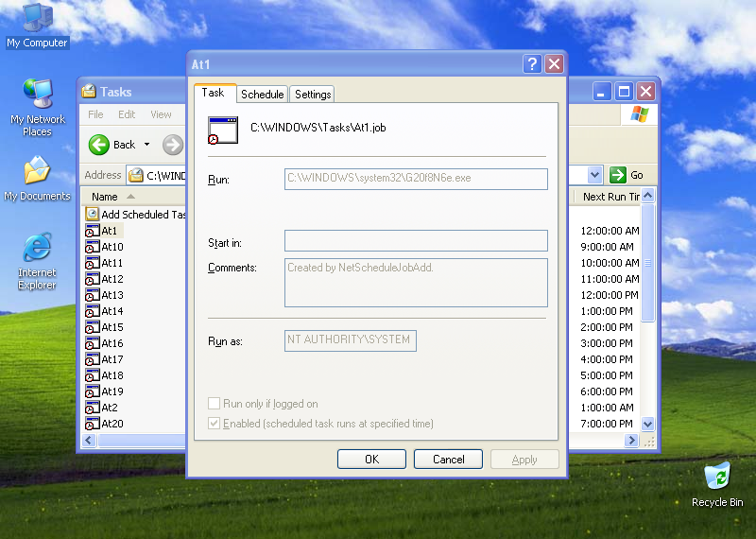
Task: Click scroll right arrow in Tasks window
Action: [631, 440]
